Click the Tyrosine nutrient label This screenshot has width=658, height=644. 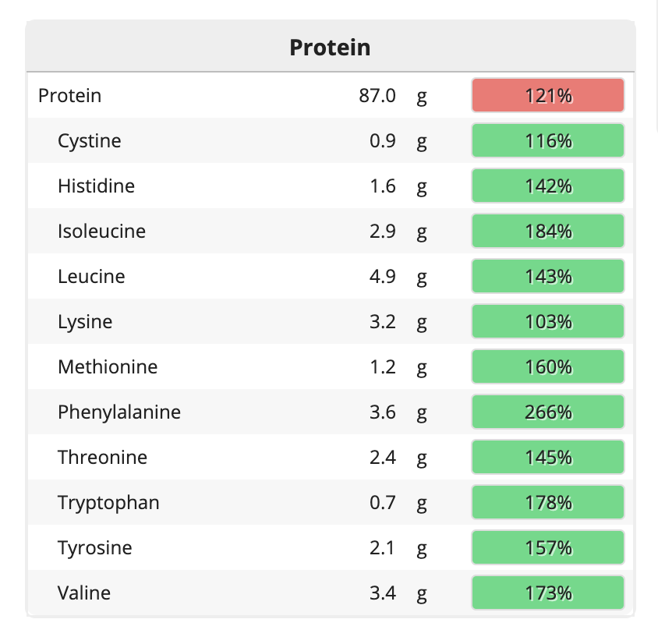pyautogui.click(x=95, y=548)
